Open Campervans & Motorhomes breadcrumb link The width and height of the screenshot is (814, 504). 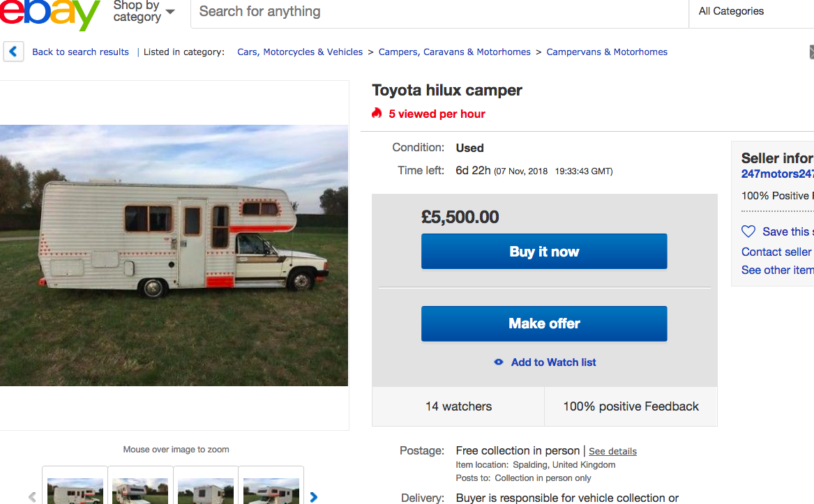click(607, 52)
